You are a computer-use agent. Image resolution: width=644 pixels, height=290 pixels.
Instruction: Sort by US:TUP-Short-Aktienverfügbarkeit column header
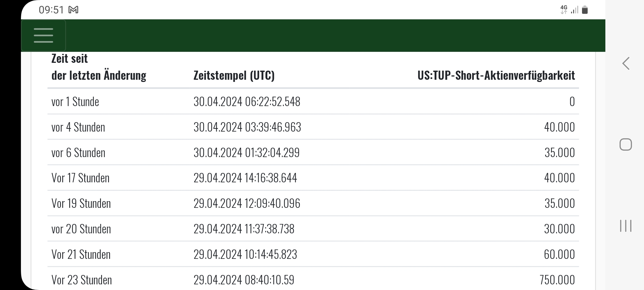click(x=496, y=76)
